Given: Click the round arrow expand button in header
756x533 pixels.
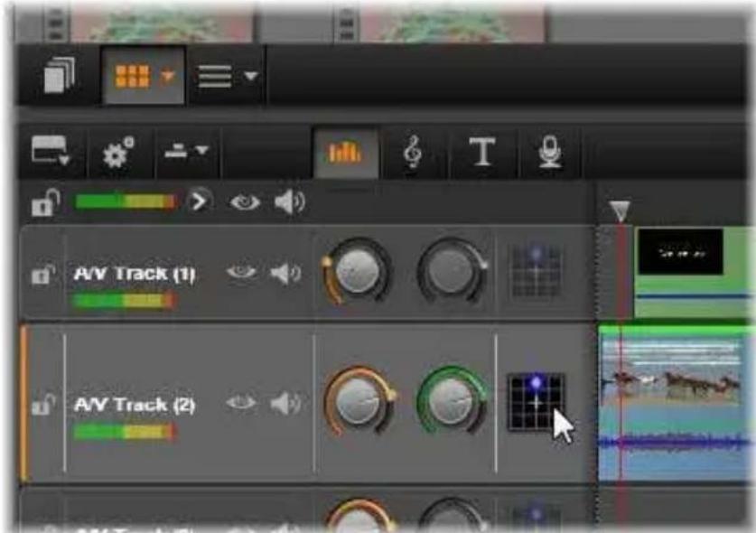Looking at the screenshot, I should (x=199, y=201).
